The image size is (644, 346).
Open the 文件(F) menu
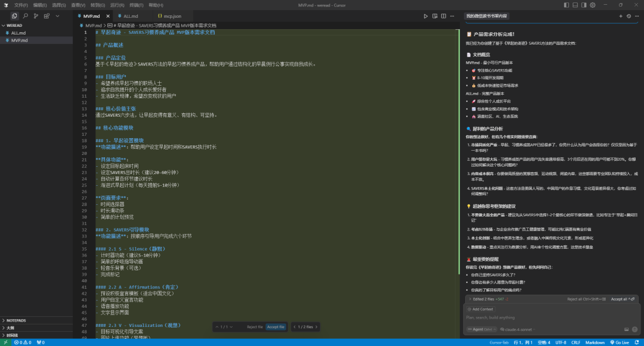21,5
